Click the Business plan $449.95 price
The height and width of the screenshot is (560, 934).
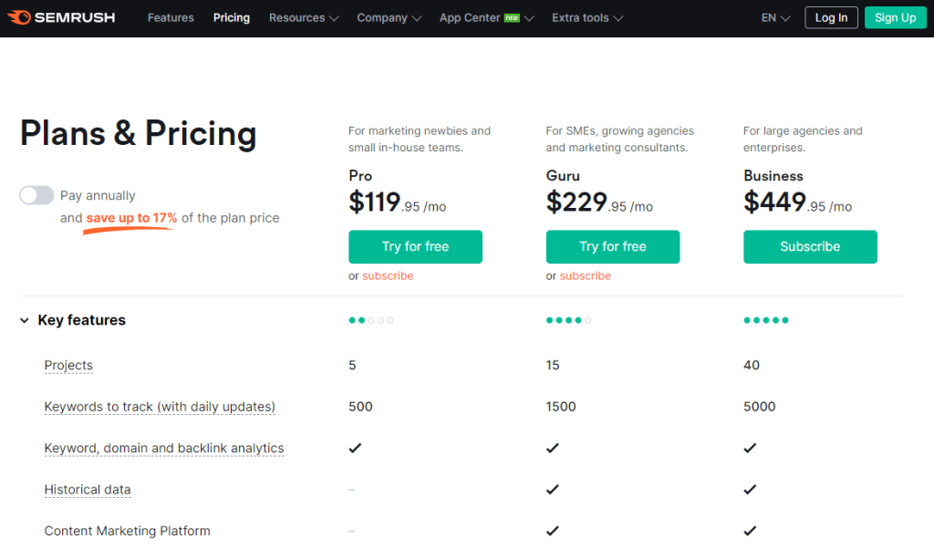(x=797, y=202)
